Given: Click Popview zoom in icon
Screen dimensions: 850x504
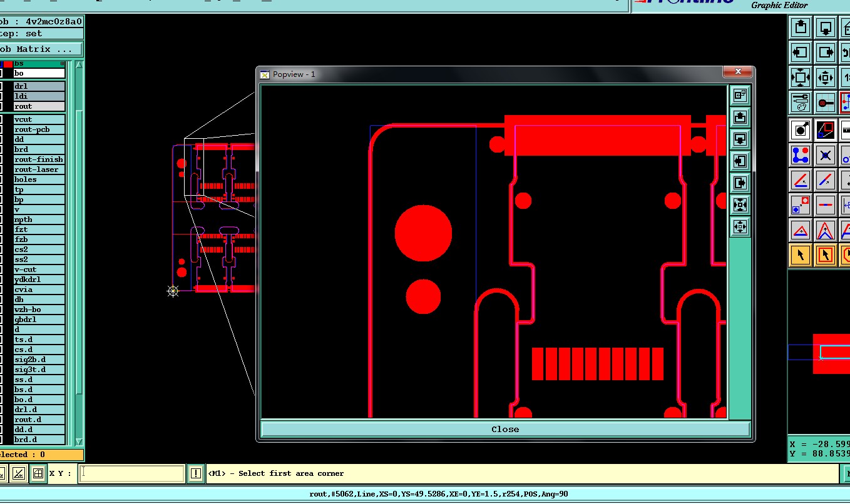Looking at the screenshot, I should click(740, 204).
